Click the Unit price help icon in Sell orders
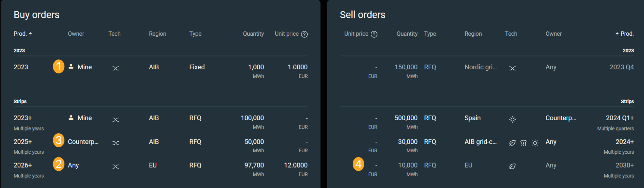The image size is (644, 188). pyautogui.click(x=374, y=34)
